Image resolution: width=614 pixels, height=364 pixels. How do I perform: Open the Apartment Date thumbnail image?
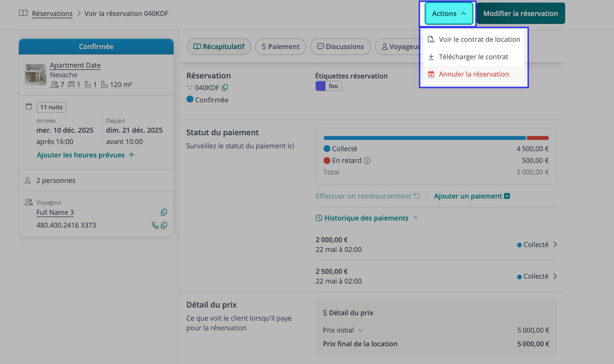pyautogui.click(x=35, y=75)
